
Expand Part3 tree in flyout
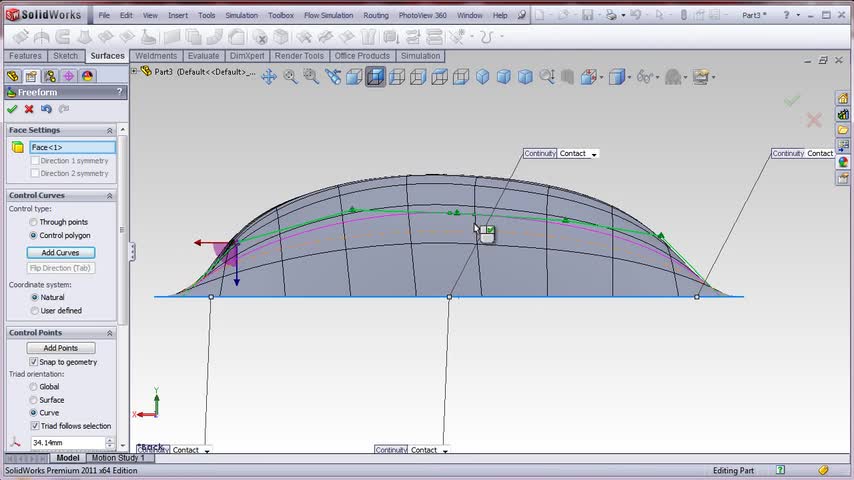pos(136,72)
